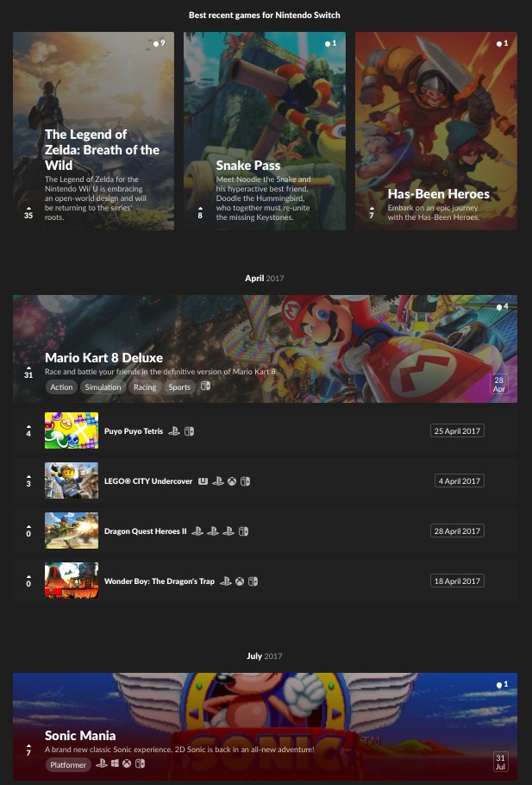Click the 31 Jul badge on Sonic Mania
Image resolution: width=532 pixels, height=785 pixels.
coord(500,762)
